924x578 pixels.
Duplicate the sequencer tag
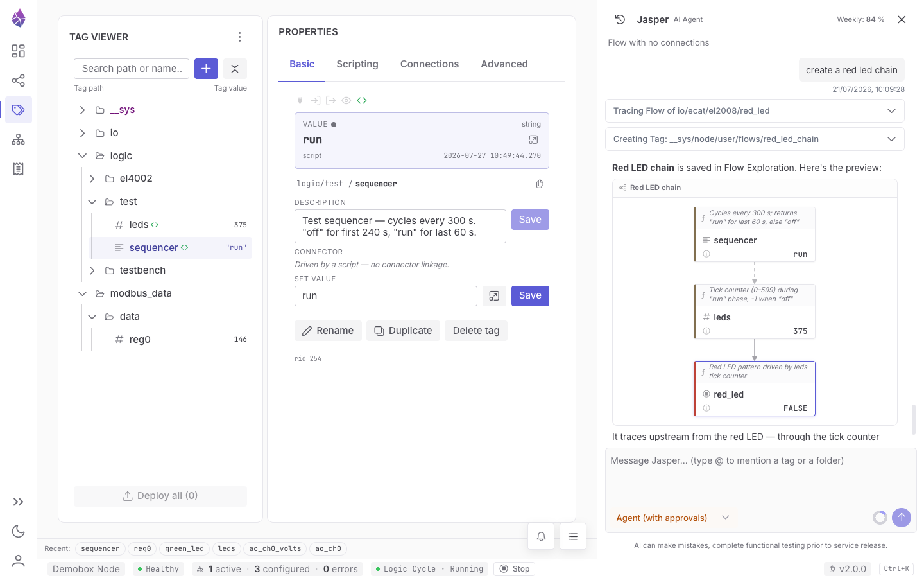click(x=403, y=331)
